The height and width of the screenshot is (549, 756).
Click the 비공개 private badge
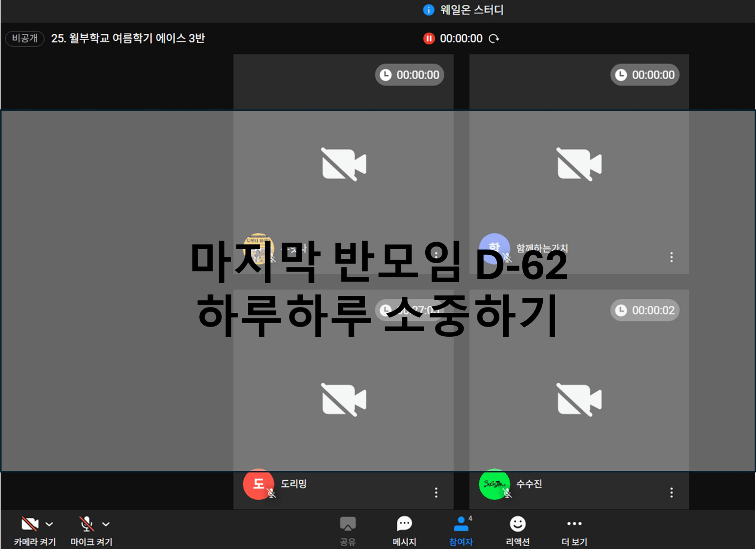[25, 39]
